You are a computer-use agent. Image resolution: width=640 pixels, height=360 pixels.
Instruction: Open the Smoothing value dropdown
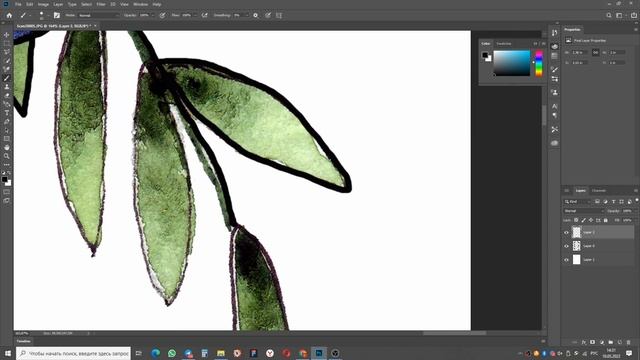click(247, 16)
